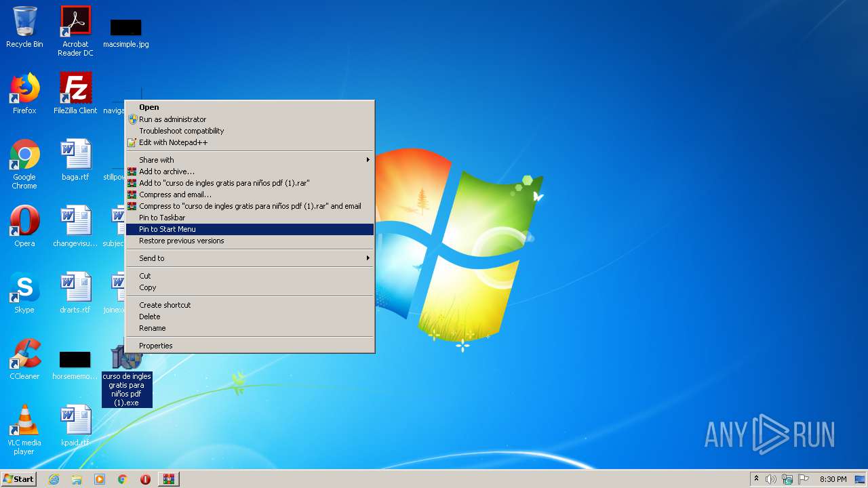The height and width of the screenshot is (488, 868).
Task: Choose Compress and email...
Action: pyautogui.click(x=250, y=195)
